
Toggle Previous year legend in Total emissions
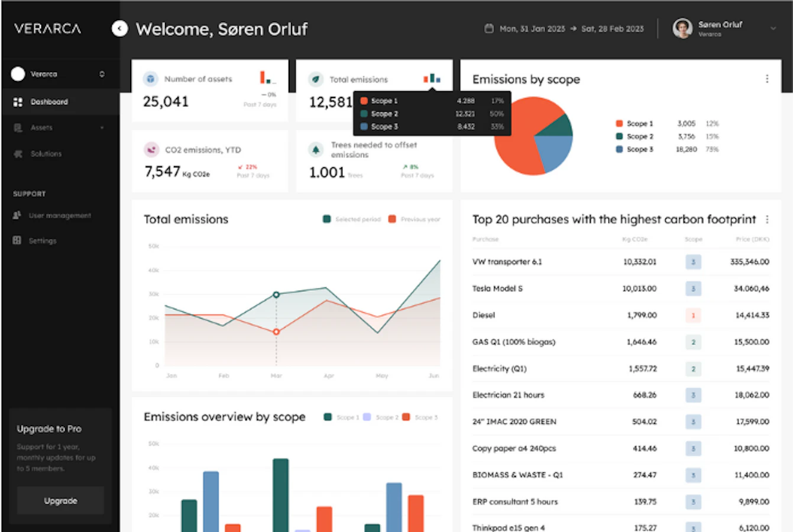pyautogui.click(x=414, y=219)
